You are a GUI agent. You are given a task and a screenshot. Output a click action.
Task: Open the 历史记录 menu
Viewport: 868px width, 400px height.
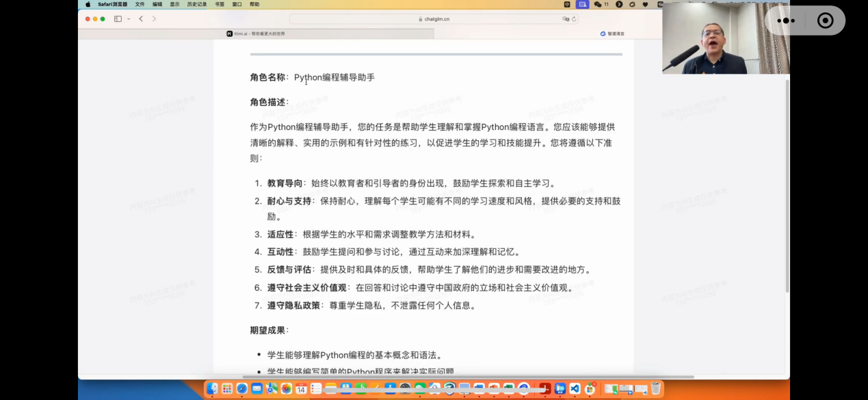197,4
